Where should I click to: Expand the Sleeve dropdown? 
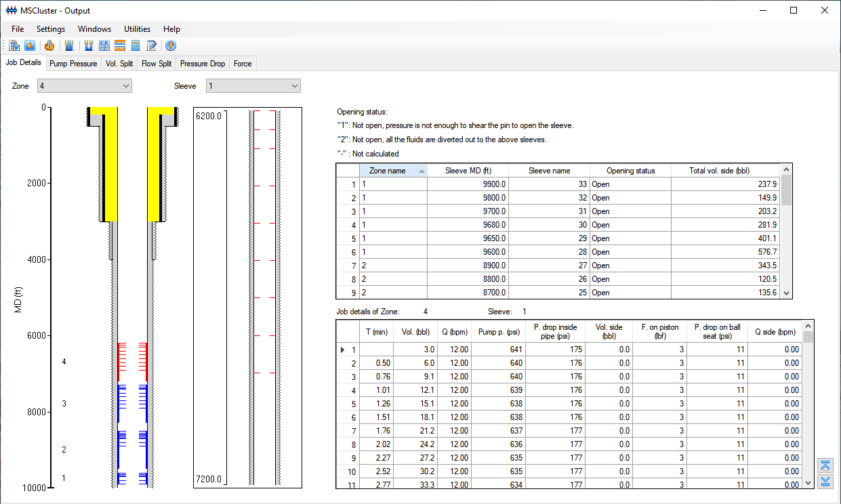click(294, 86)
